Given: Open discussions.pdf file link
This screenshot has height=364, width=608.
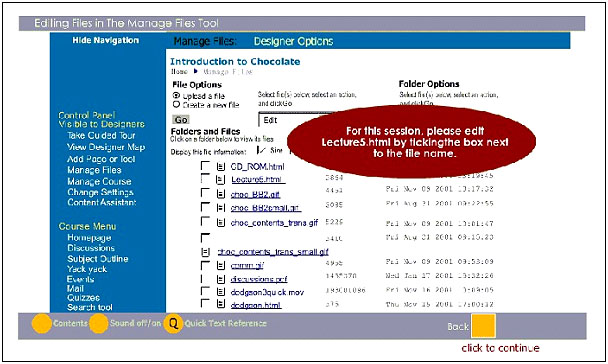Looking at the screenshot, I should (259, 279).
